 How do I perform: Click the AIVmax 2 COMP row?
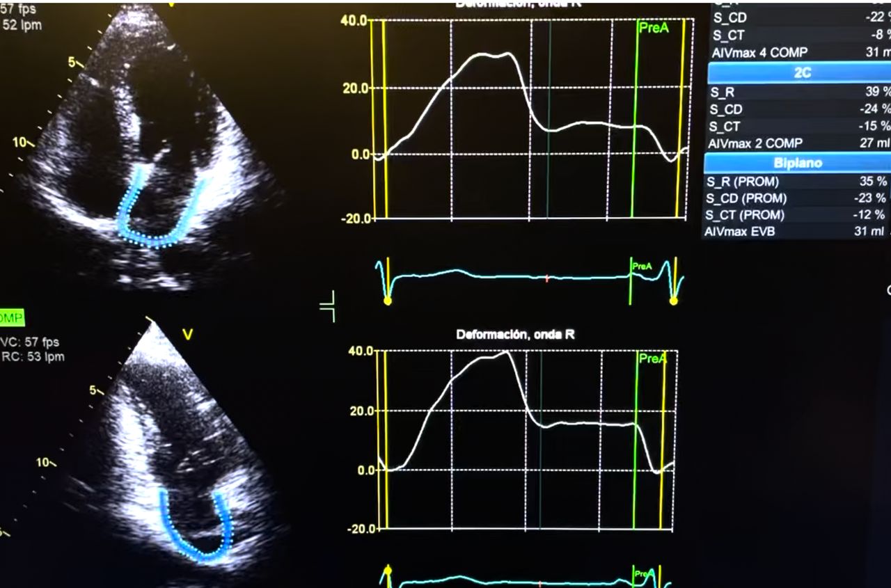point(798,143)
